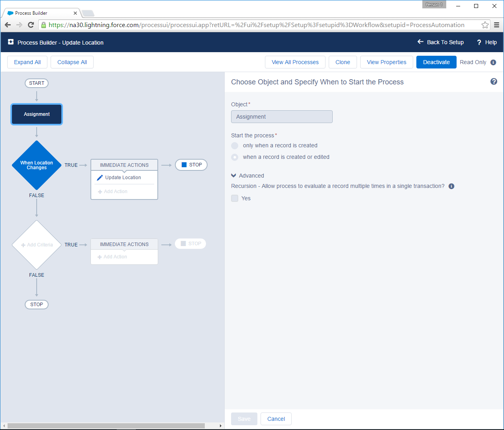Click the Help question mark icon in header
This screenshot has height=430, width=504.
(x=479, y=42)
